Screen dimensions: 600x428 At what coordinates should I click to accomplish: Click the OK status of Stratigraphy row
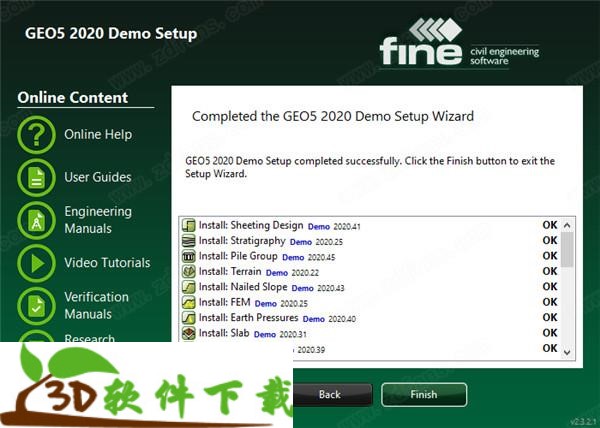[x=550, y=240]
